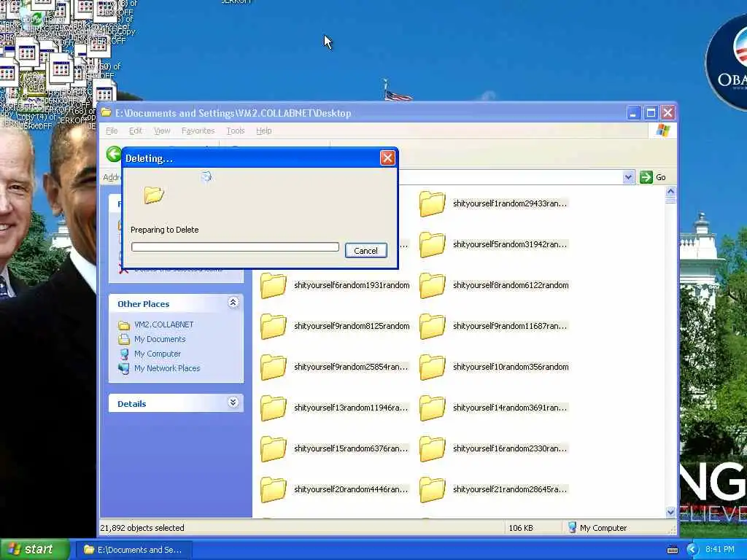Open My Documents link

[160, 339]
